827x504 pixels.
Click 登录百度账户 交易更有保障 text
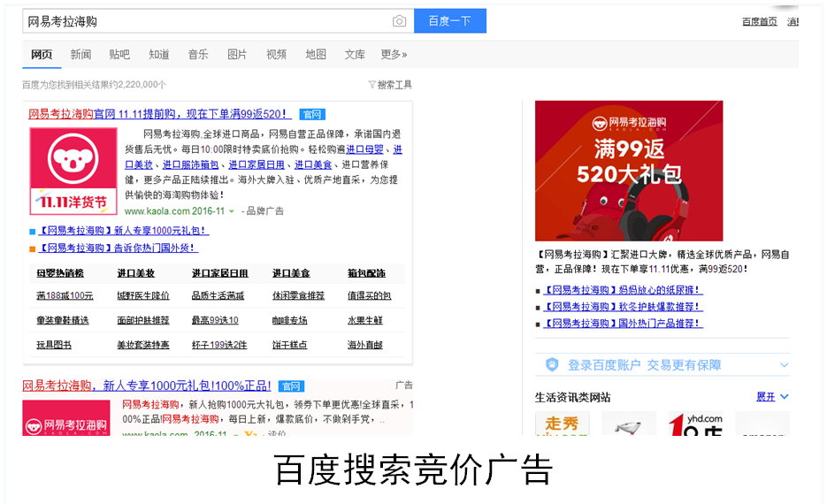(x=644, y=365)
